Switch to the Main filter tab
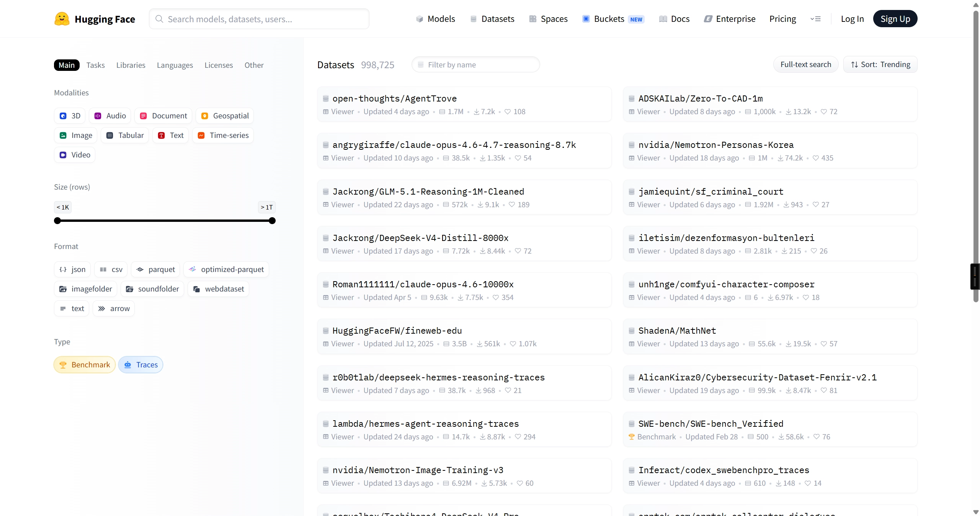The height and width of the screenshot is (516, 980). point(67,65)
